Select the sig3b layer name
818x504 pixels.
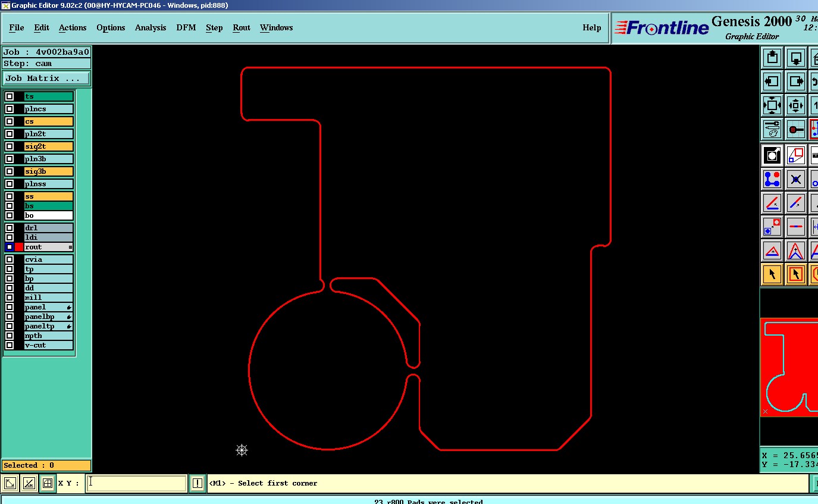point(49,171)
